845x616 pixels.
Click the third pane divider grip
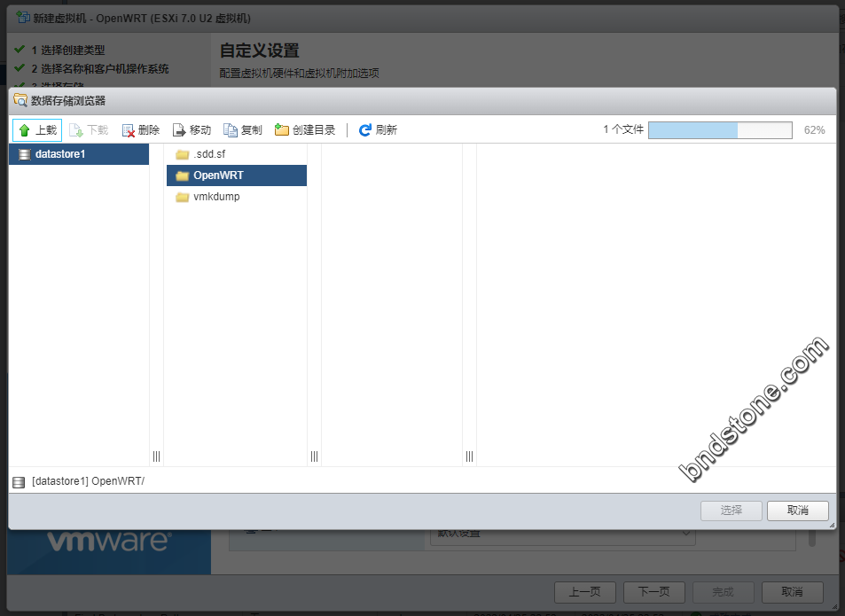[x=469, y=456]
